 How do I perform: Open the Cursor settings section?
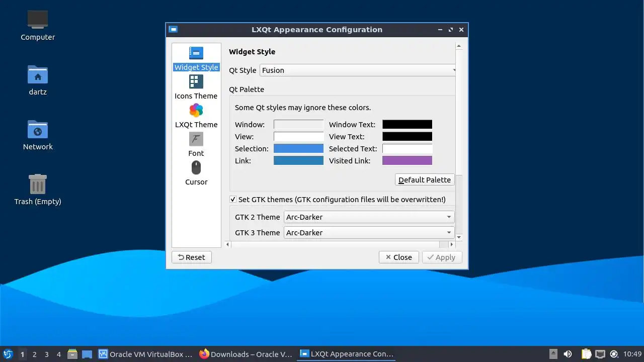click(x=196, y=173)
